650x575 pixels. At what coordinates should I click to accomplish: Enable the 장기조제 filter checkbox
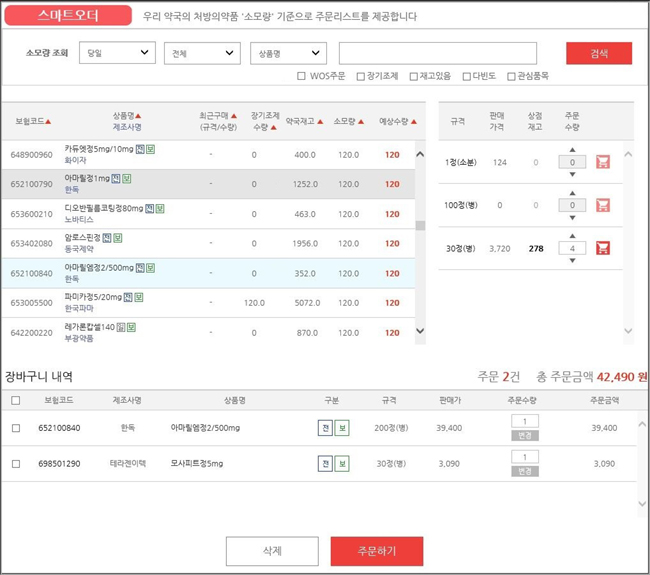pyautogui.click(x=361, y=76)
